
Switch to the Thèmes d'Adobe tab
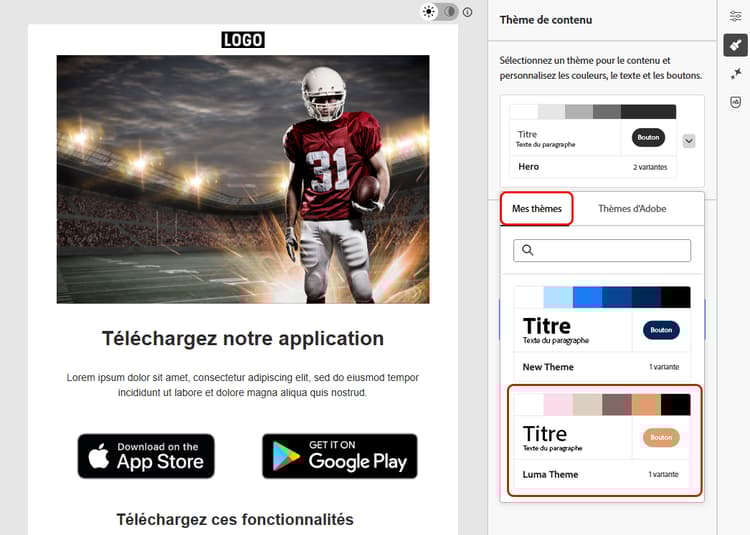point(632,208)
